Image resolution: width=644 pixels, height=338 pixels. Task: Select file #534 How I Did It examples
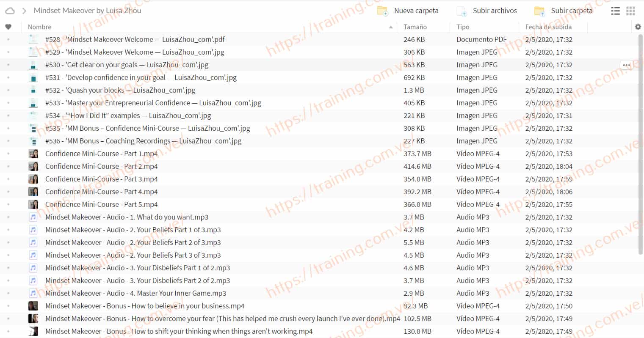point(128,115)
